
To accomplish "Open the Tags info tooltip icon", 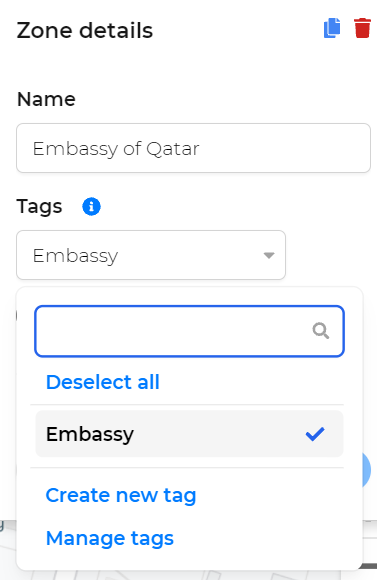I will tap(91, 206).
